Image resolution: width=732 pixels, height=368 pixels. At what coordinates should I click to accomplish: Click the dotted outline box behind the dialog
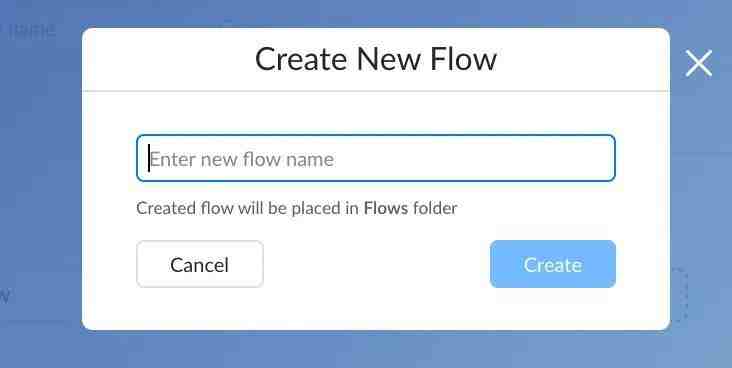679,294
